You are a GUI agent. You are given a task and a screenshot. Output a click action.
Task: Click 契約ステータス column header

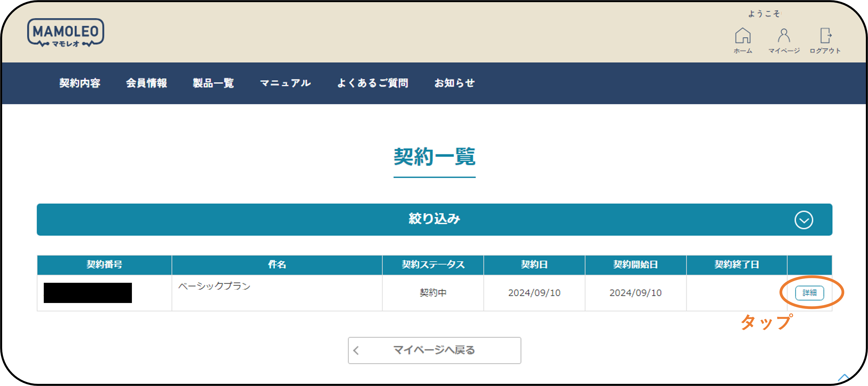pyautogui.click(x=433, y=265)
